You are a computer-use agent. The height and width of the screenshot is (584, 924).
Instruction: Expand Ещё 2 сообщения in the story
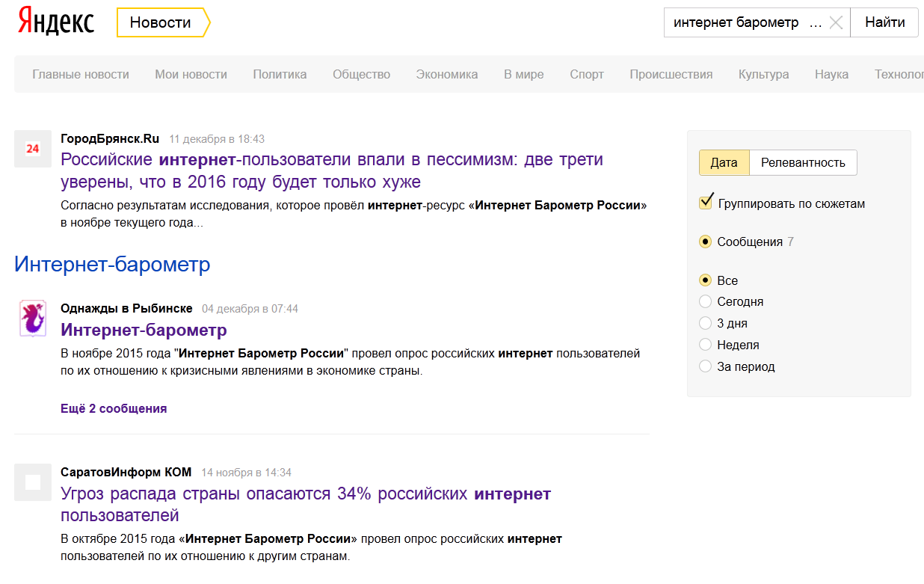(114, 408)
